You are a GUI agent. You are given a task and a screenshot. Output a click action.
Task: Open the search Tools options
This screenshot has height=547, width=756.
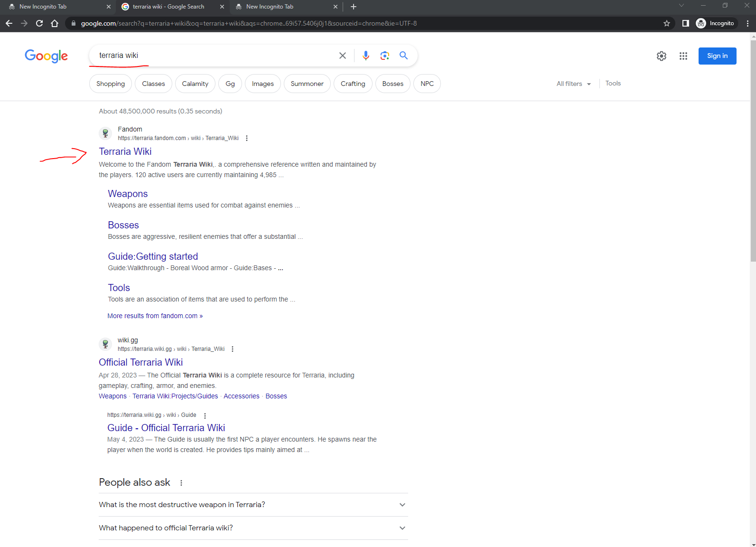(613, 84)
